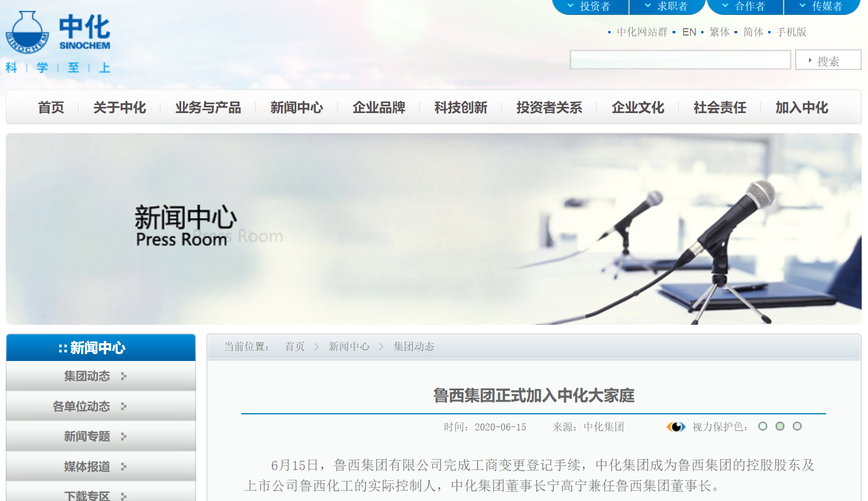Open the 加入中化 menu

pyautogui.click(x=802, y=107)
